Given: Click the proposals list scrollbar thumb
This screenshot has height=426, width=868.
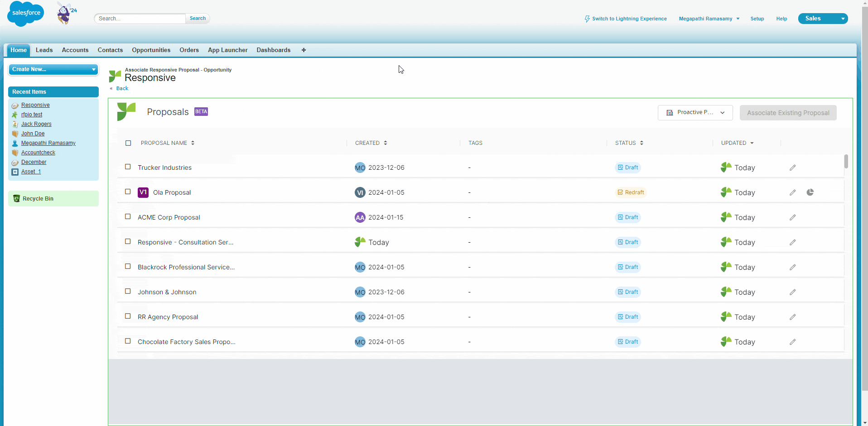Looking at the screenshot, I should click(846, 161).
